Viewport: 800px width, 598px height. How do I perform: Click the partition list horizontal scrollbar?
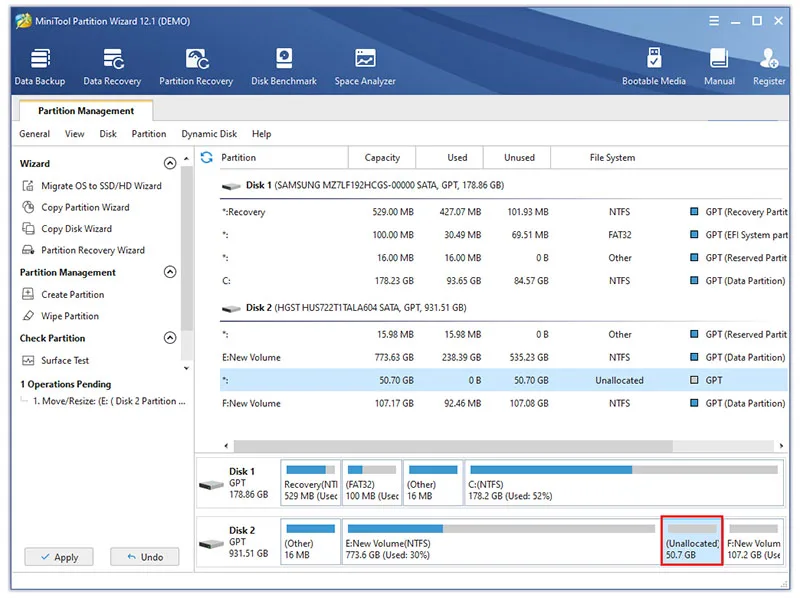pos(453,446)
